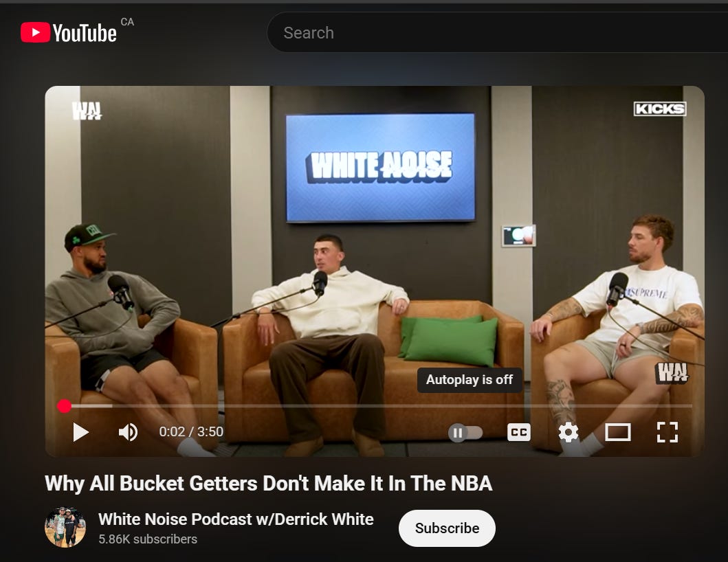Mute the video using the speaker icon

click(128, 432)
